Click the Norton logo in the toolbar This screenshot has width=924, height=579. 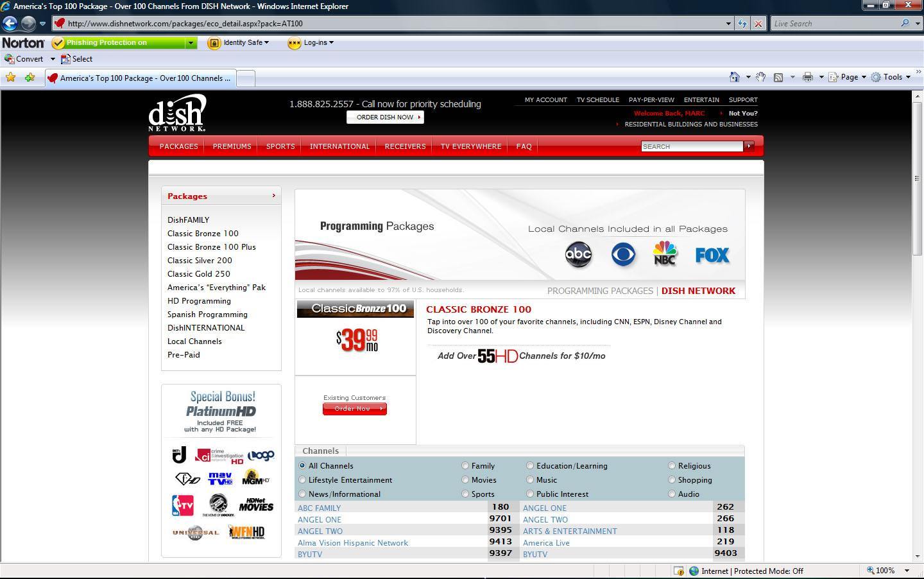(x=23, y=43)
